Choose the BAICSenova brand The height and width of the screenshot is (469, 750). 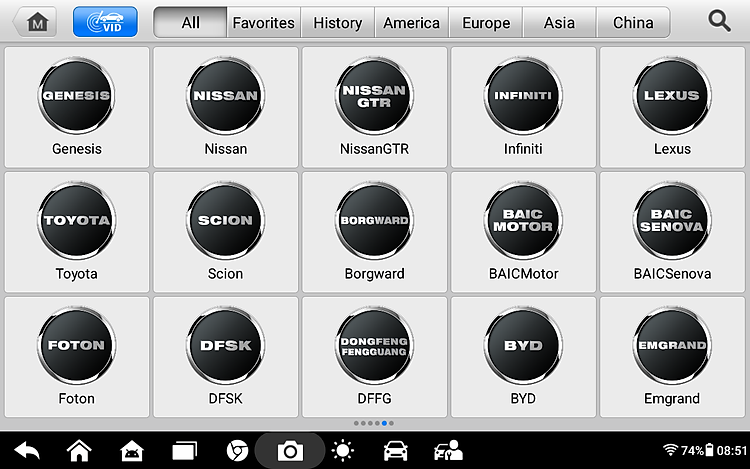click(672, 232)
